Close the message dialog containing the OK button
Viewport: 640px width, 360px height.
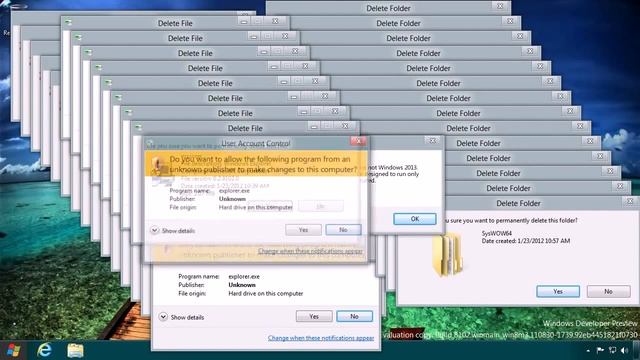432,141
